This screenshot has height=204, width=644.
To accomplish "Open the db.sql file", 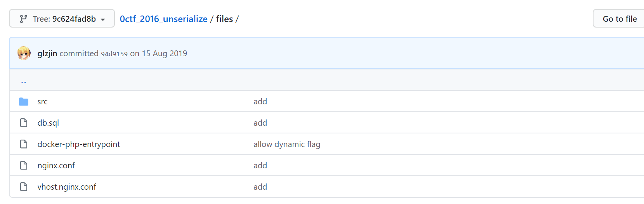I will click(48, 123).
